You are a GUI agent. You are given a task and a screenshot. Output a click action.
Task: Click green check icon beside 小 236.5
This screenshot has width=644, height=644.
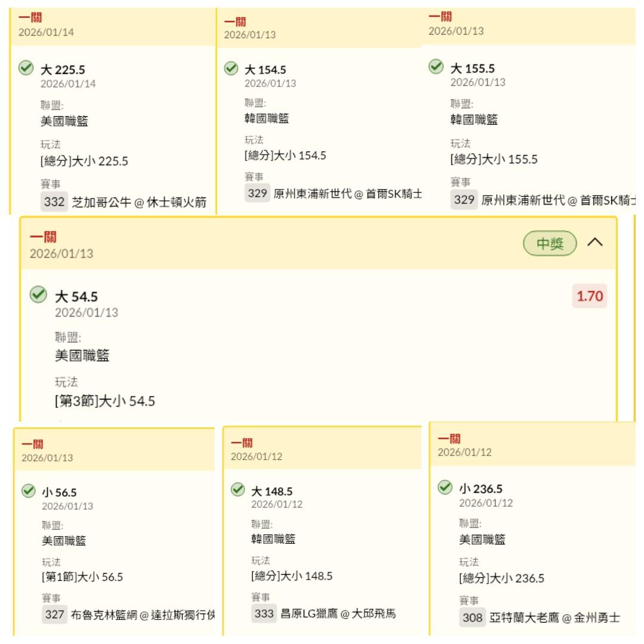(445, 487)
